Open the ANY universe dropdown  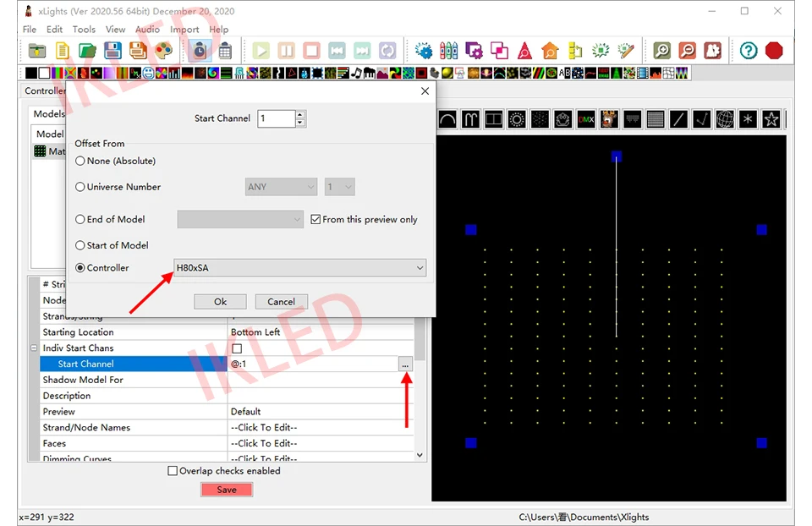[x=281, y=187]
